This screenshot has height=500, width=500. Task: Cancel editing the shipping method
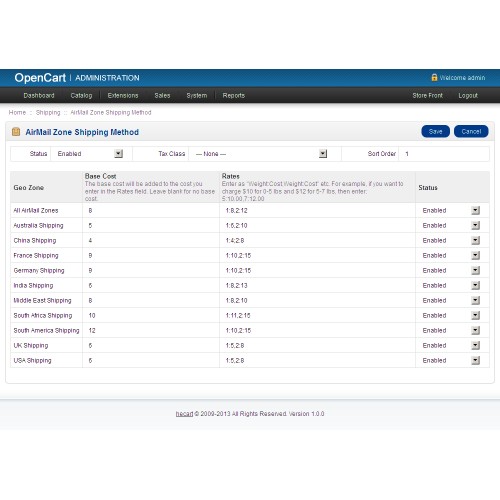coord(471,131)
